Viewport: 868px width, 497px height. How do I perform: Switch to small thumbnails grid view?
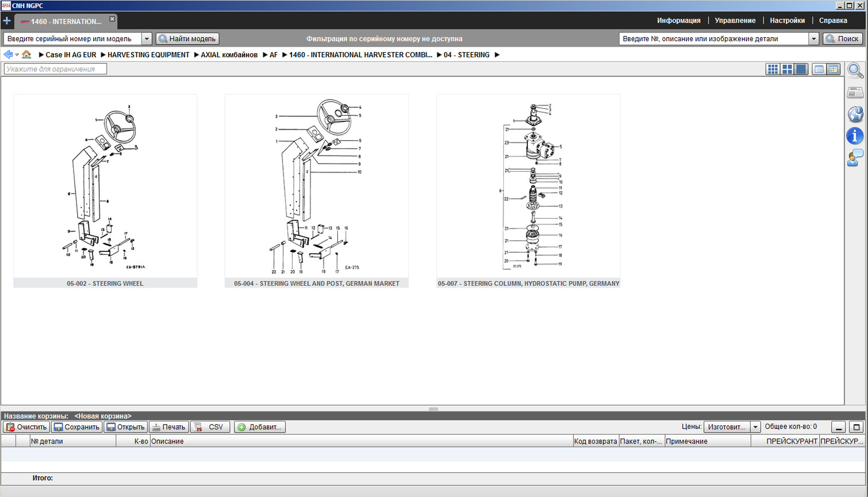(773, 70)
